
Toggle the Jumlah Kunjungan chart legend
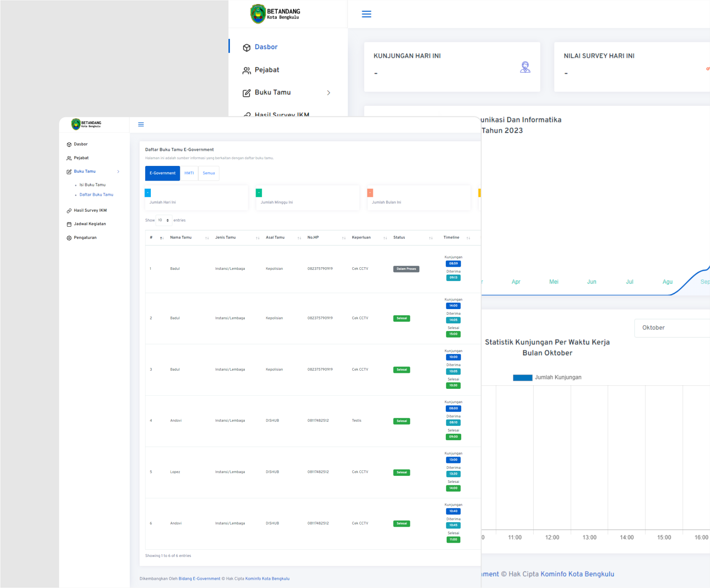547,378
